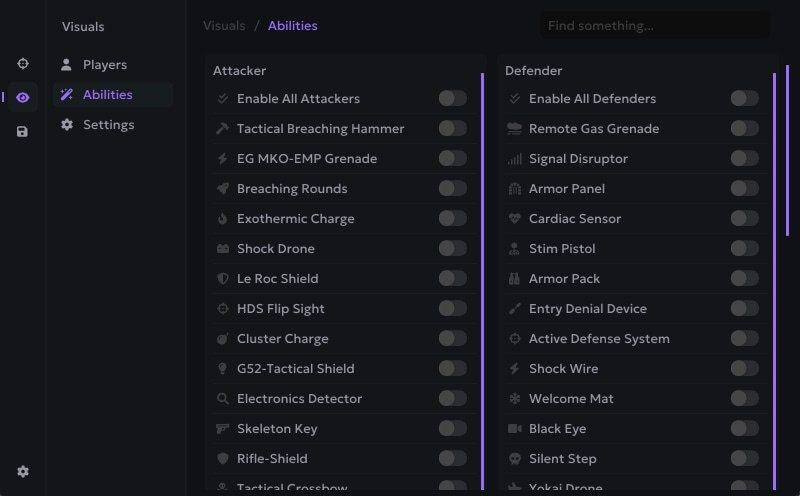Click the skull icon beside Silent Step
Viewport: 800px width, 496px height.
pos(515,459)
